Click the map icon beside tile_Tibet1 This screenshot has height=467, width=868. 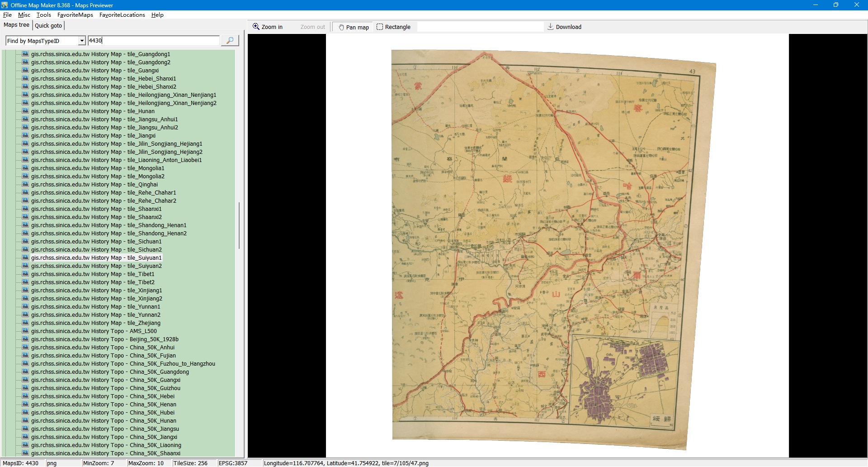pyautogui.click(x=25, y=274)
